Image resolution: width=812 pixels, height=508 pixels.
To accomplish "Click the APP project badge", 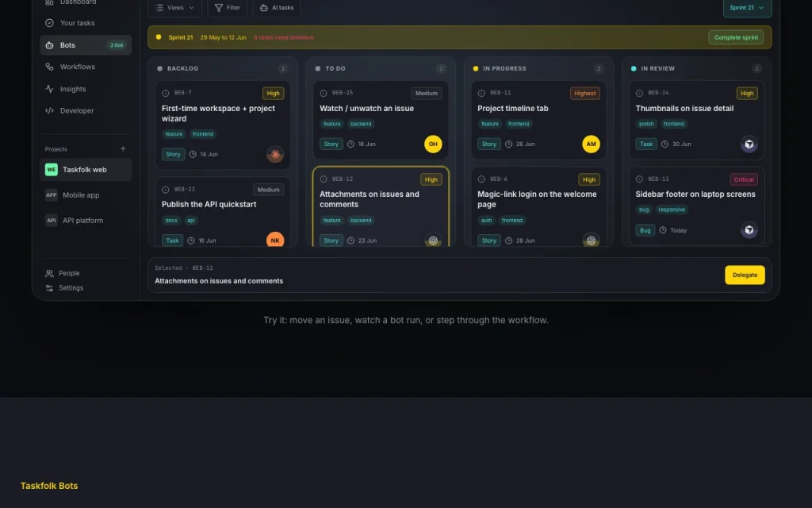I will tap(52, 195).
